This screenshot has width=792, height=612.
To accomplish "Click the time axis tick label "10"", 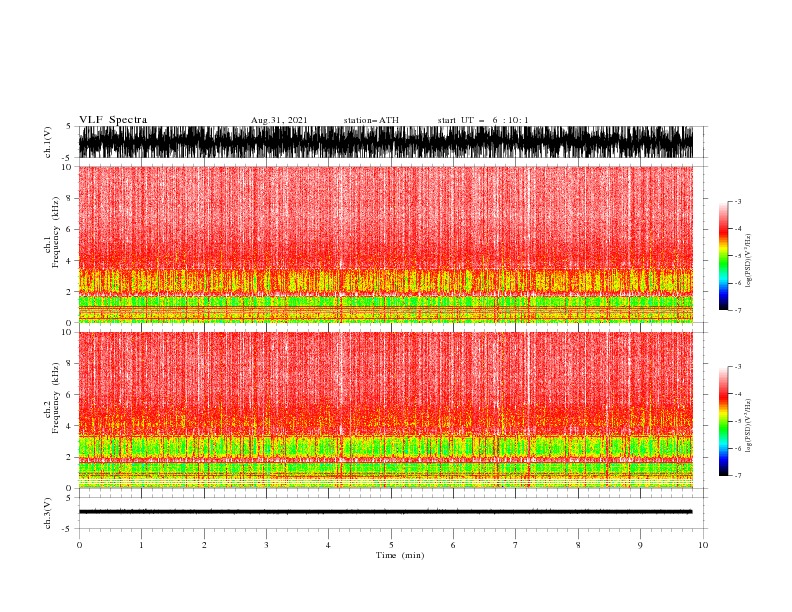I will (703, 545).
